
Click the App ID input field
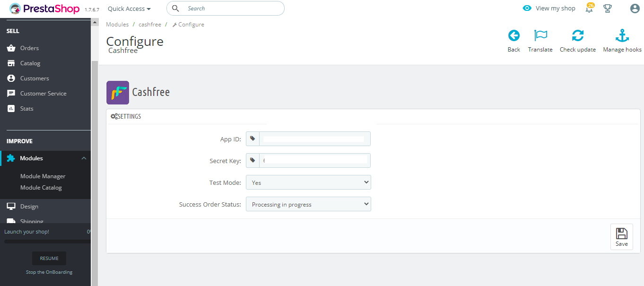pos(315,139)
